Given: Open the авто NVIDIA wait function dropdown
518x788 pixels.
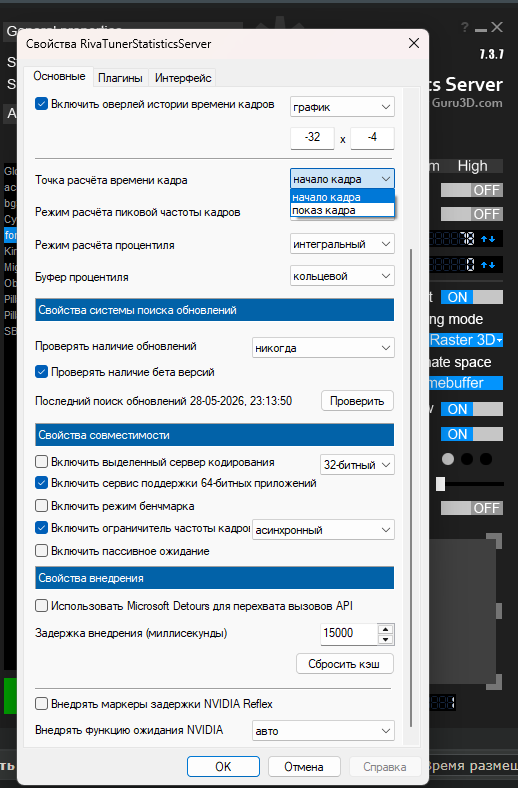Looking at the screenshot, I should 323,731.
